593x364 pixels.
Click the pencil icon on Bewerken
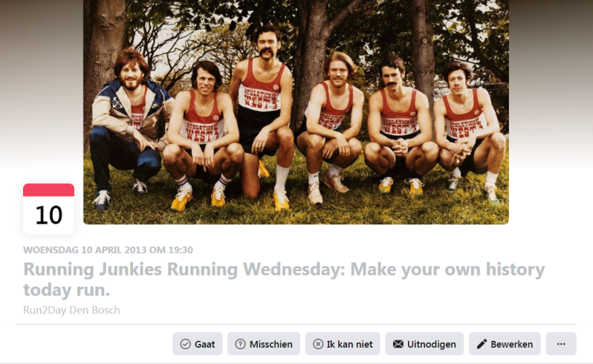(x=482, y=344)
